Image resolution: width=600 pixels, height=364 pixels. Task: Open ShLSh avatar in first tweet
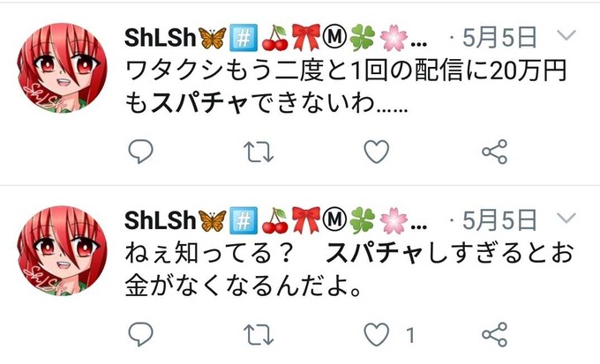pyautogui.click(x=63, y=68)
